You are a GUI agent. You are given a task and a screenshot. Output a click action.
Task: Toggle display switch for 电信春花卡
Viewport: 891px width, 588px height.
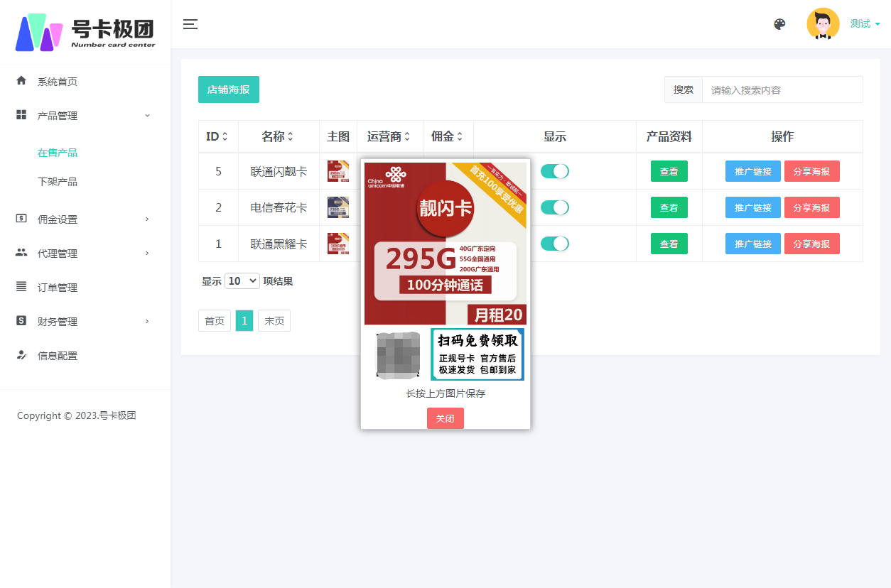click(x=555, y=207)
